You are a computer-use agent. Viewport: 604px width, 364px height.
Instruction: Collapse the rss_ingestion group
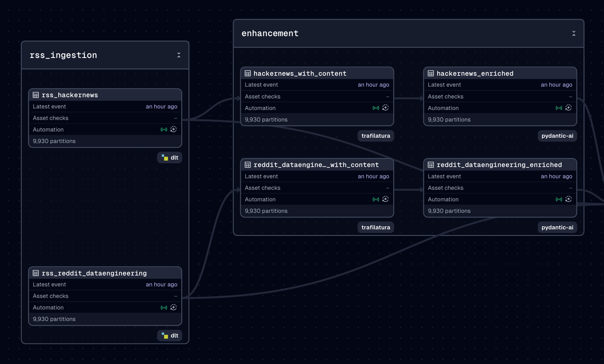click(x=179, y=55)
